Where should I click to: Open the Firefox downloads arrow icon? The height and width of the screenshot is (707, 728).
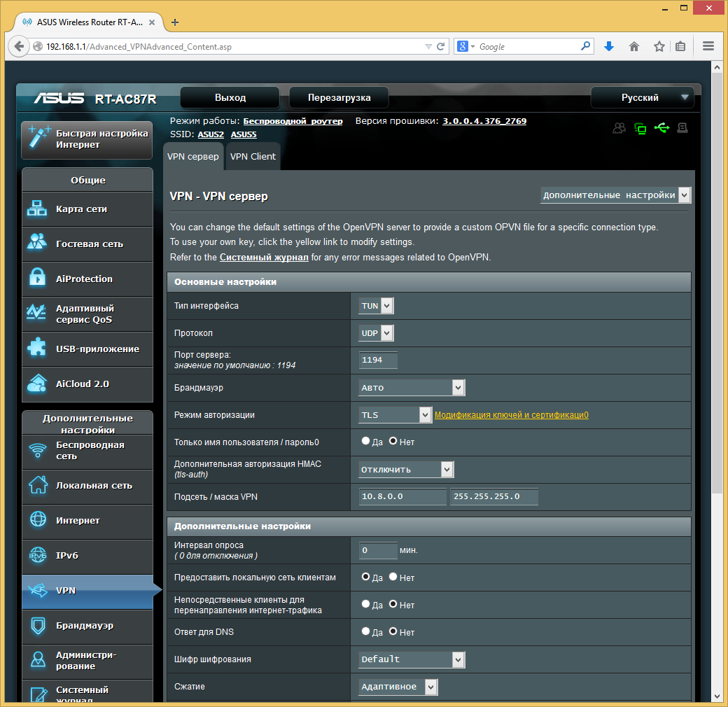pos(609,46)
